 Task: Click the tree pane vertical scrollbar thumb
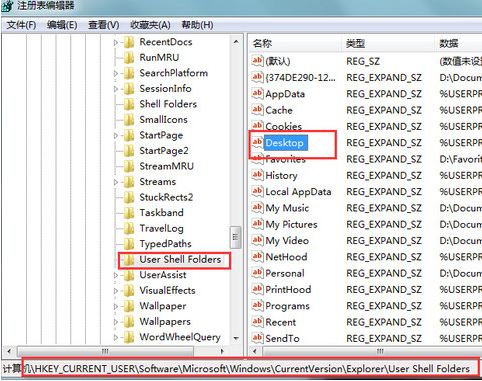[236, 237]
